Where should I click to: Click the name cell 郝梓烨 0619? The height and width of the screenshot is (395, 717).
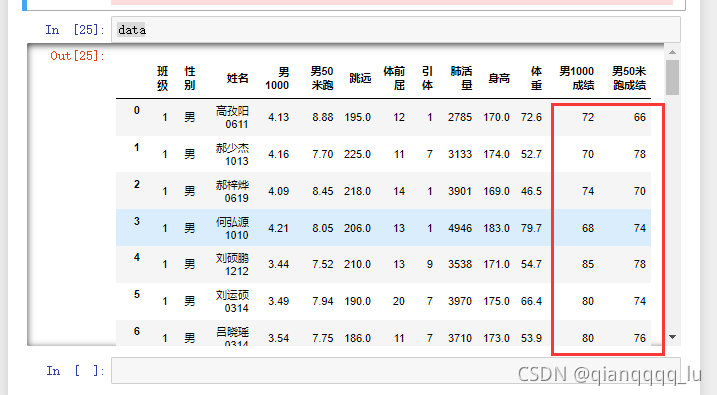click(232, 192)
